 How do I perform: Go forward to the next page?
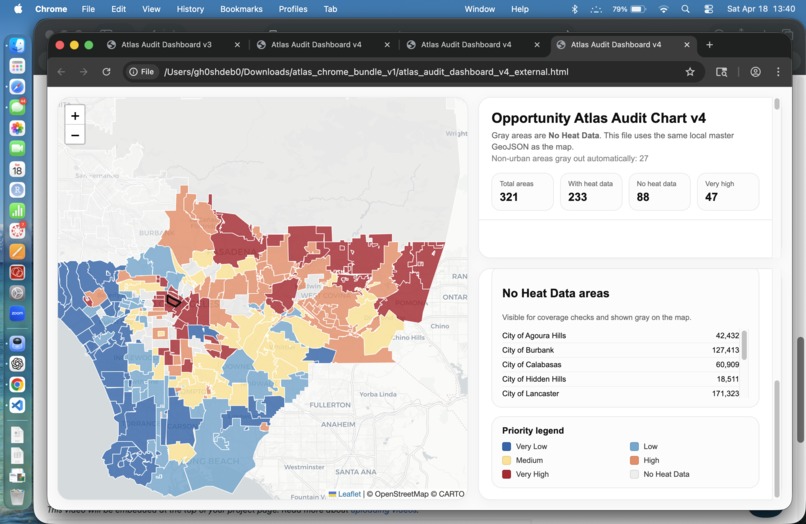[84, 72]
